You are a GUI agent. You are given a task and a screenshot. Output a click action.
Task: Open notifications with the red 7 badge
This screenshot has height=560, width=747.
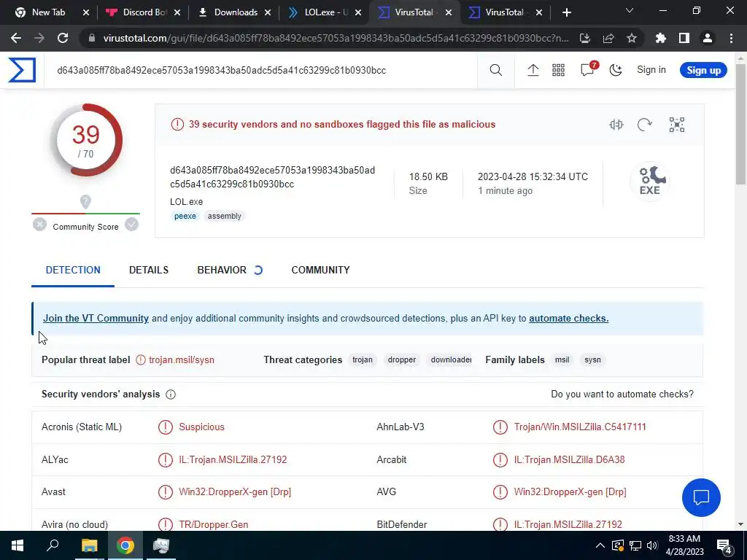[589, 69]
